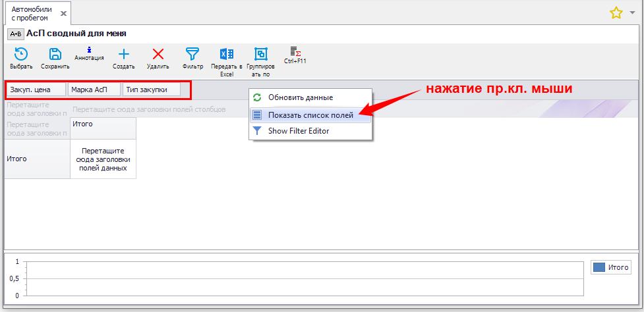Click the data fields drop area
The width and height of the screenshot is (644, 312).
tap(103, 159)
